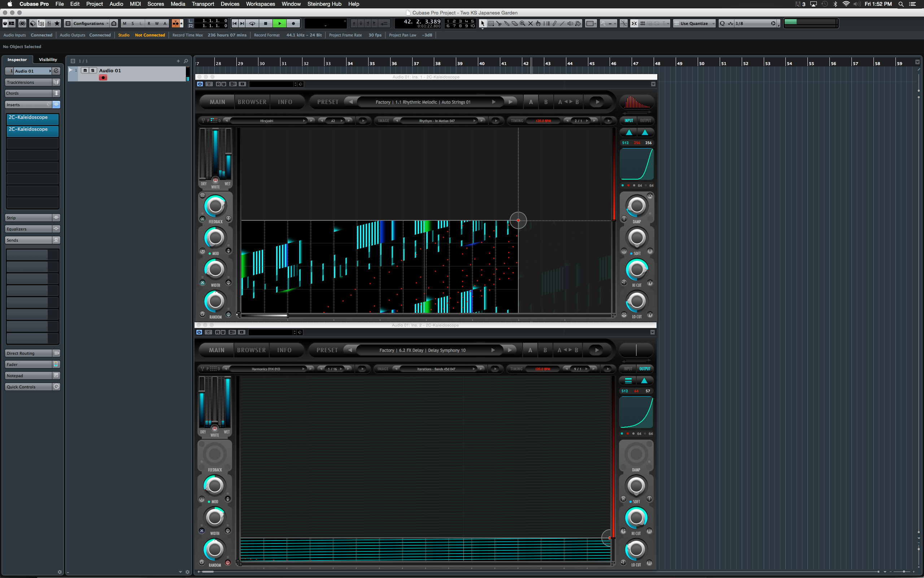Expand the Quick Controls section
This screenshot has height=578, width=924.
29,387
